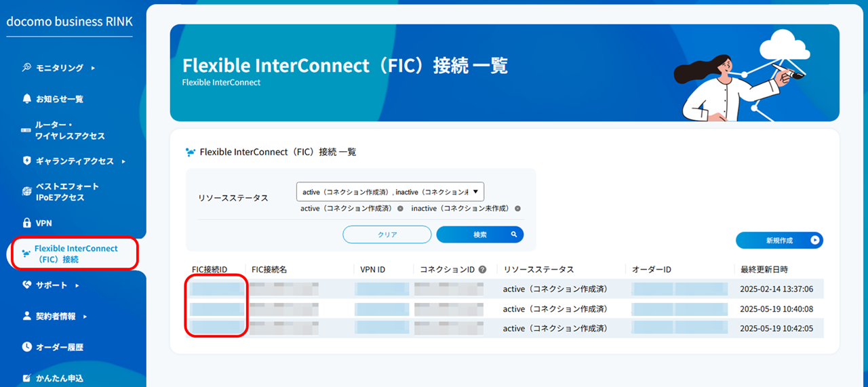This screenshot has width=868, height=387.
Task: Click the 検索 button
Action: 480,235
